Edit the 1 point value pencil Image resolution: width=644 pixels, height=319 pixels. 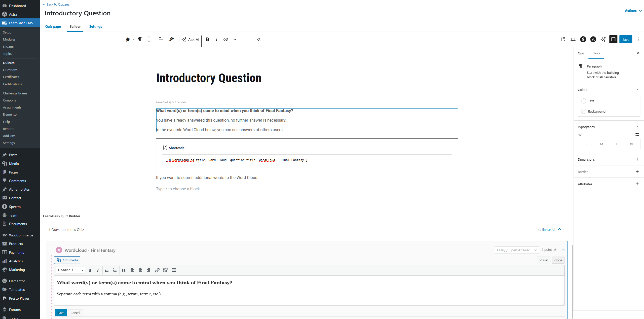point(555,250)
